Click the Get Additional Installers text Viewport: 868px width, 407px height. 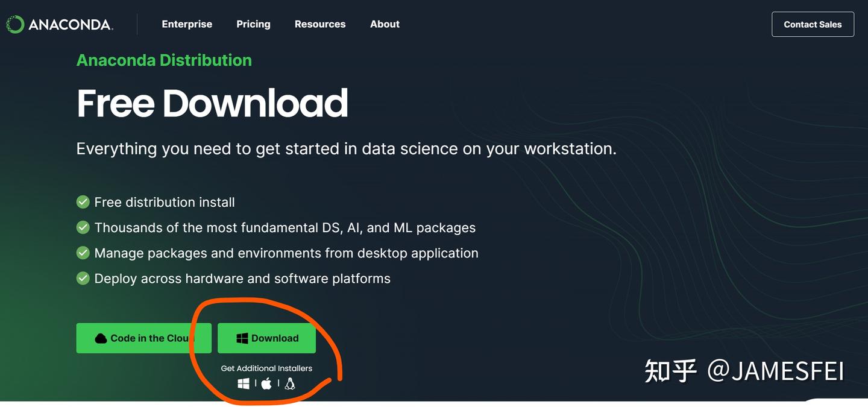coord(266,368)
